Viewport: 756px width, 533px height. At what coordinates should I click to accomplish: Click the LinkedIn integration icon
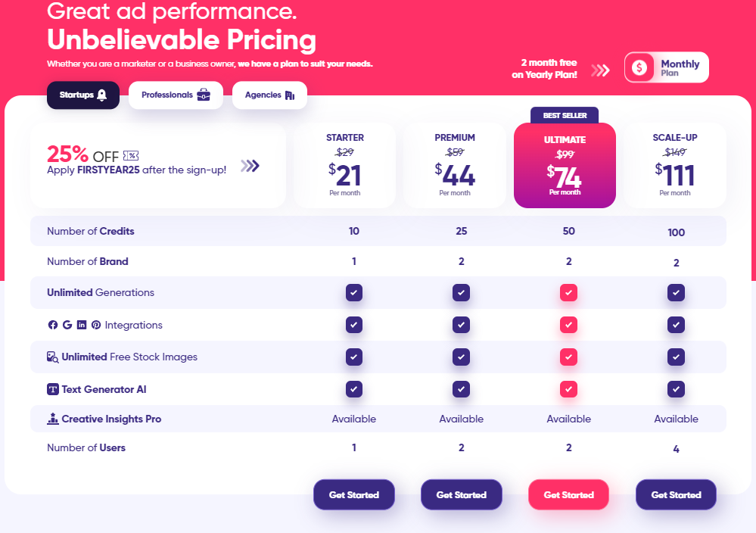(82, 325)
